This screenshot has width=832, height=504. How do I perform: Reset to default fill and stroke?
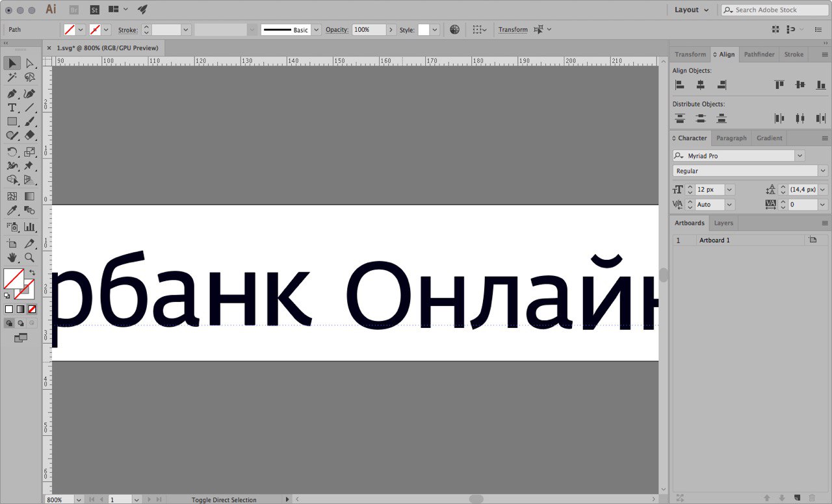tap(6, 296)
